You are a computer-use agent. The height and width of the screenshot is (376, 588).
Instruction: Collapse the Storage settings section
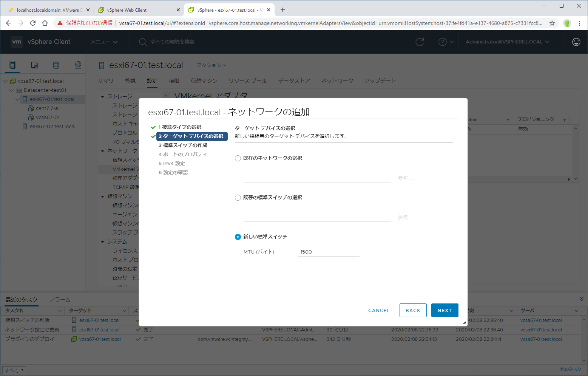coord(102,97)
